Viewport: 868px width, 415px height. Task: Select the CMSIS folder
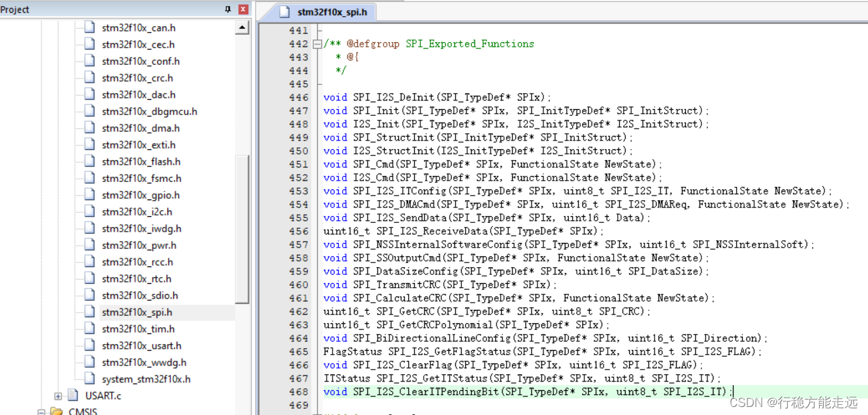83,412
